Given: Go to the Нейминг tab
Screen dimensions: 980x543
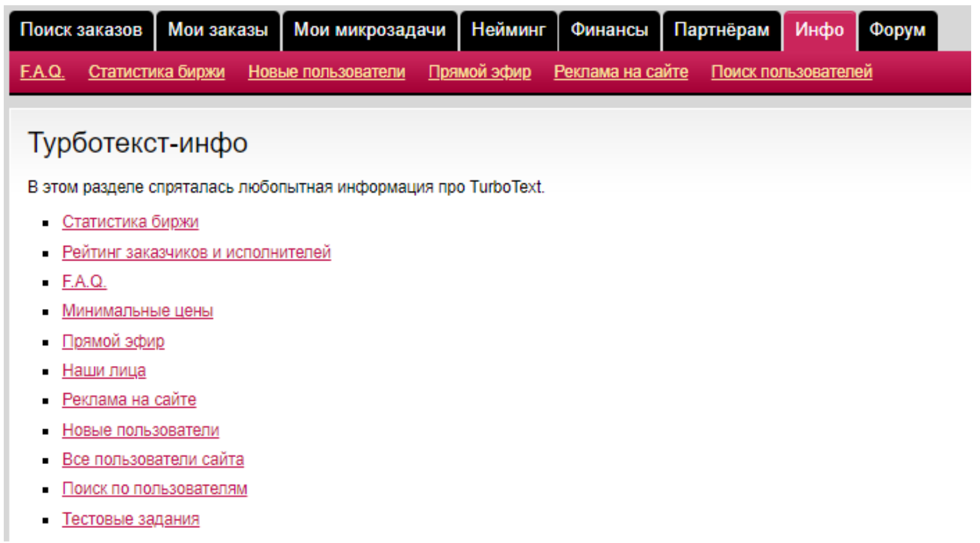Looking at the screenshot, I should (x=508, y=30).
